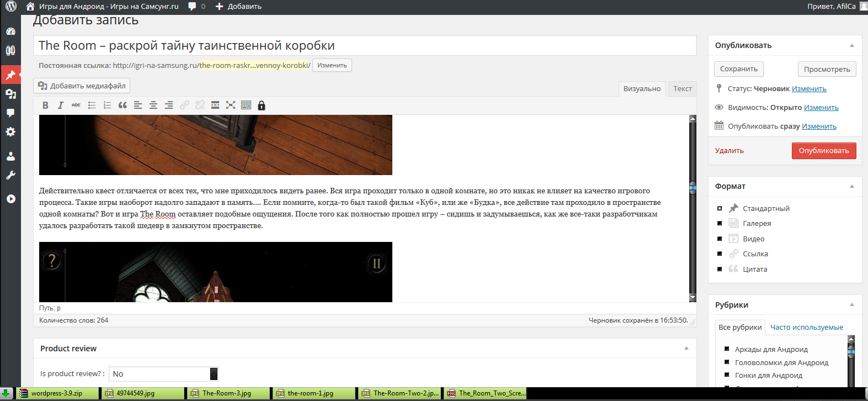The height and width of the screenshot is (401, 868).
Task: Open the wordpress-3.9.zip download
Action: [x=57, y=393]
